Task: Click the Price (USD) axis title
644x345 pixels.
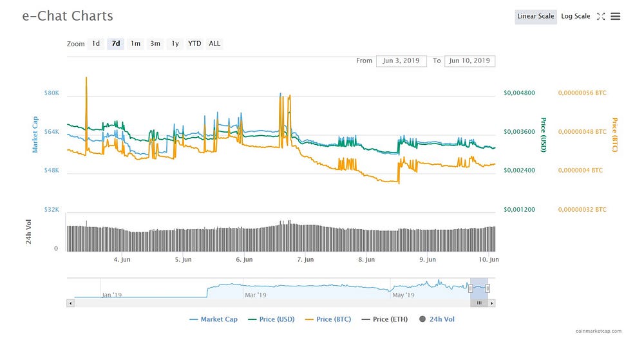Action: 544,135
